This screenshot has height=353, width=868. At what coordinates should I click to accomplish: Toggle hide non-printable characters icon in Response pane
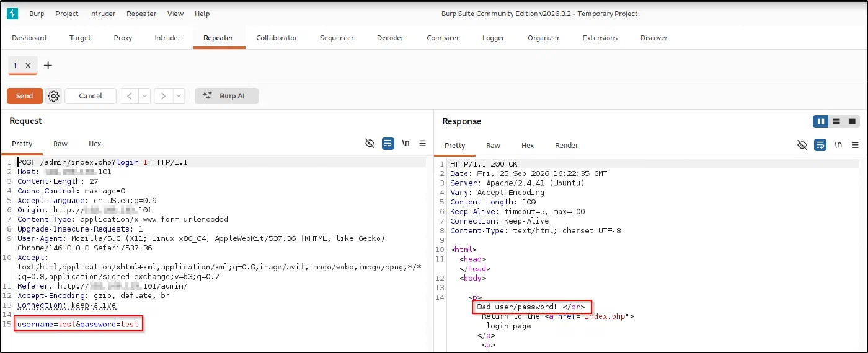(x=802, y=145)
